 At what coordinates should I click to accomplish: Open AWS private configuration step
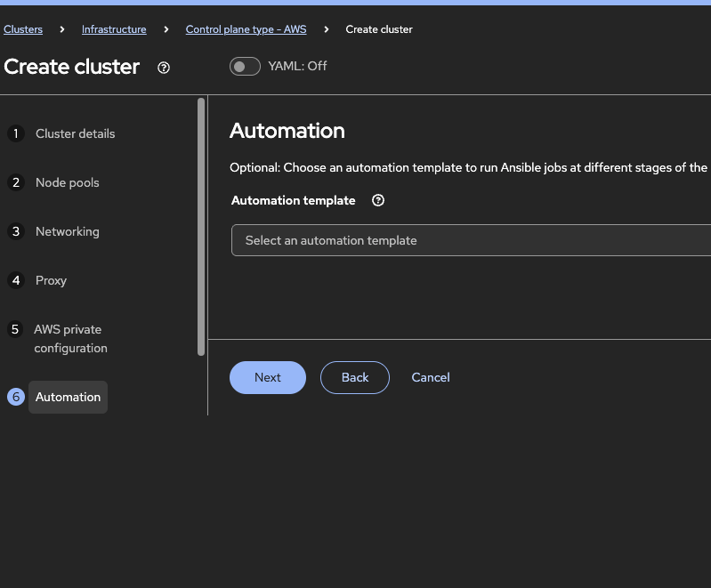tap(70, 339)
